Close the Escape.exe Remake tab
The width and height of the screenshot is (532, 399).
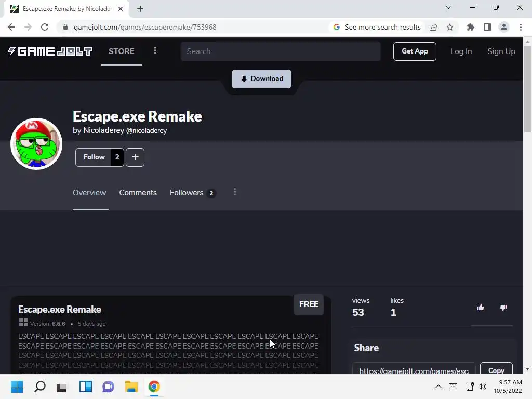[x=121, y=9]
